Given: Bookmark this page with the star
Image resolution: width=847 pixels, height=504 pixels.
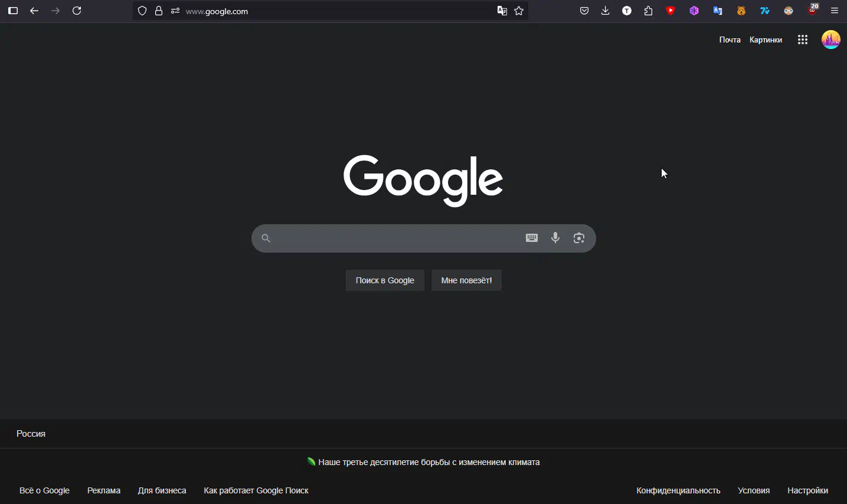Looking at the screenshot, I should [519, 11].
